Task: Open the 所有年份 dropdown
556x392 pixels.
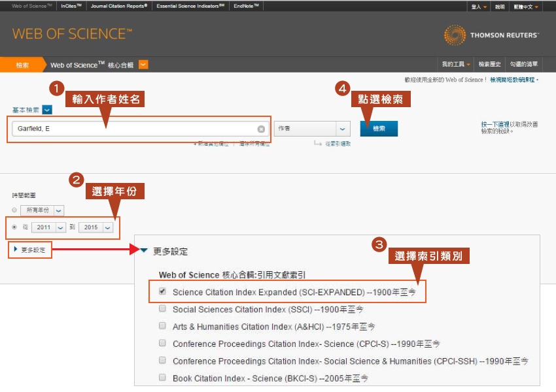Action: coord(43,210)
